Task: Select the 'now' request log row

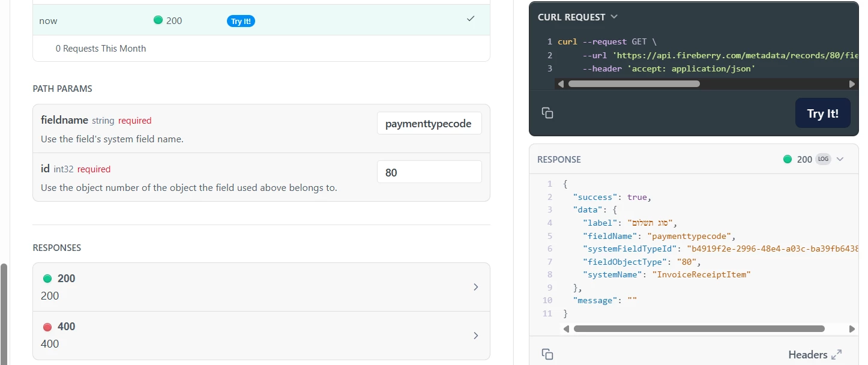Action: (x=261, y=20)
